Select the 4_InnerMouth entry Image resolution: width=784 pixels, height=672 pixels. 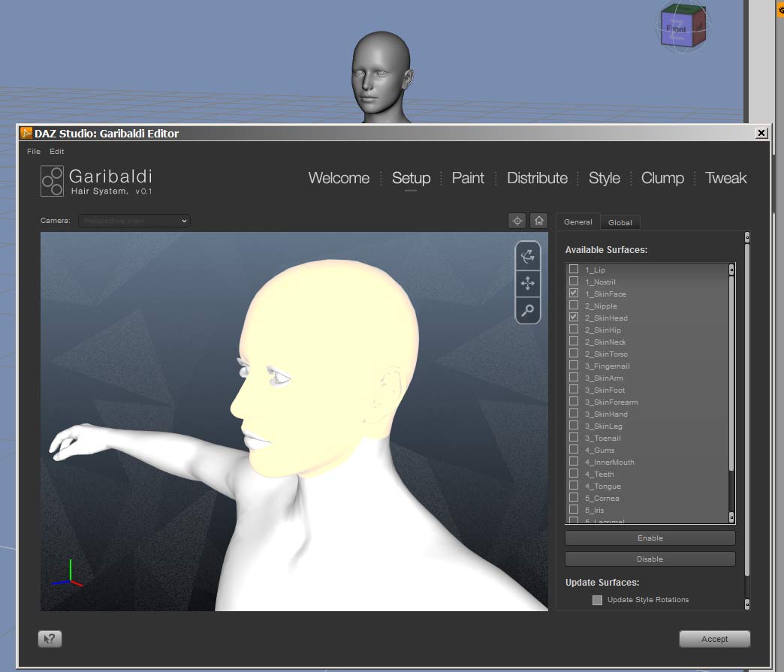pyautogui.click(x=610, y=462)
